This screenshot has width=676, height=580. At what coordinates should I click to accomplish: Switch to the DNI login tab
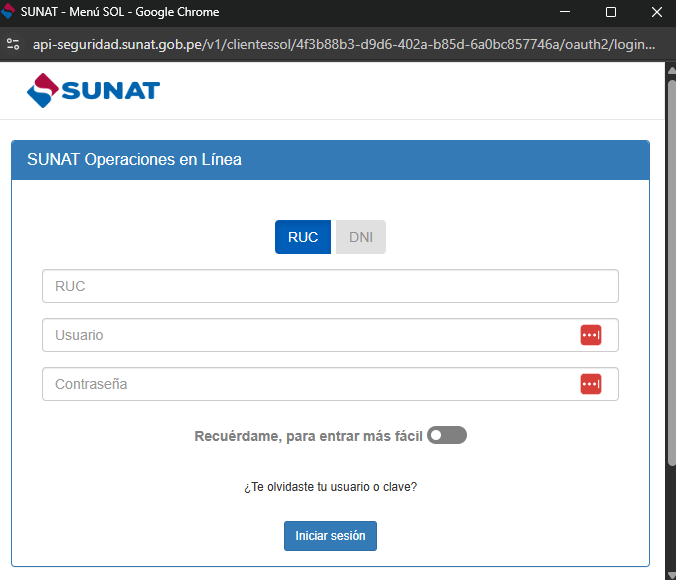(x=361, y=237)
